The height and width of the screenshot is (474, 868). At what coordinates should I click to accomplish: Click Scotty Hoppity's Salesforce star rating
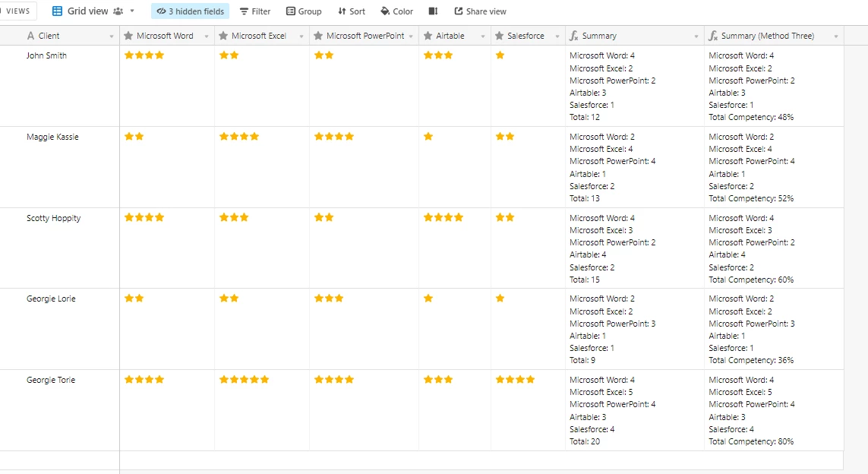click(505, 217)
